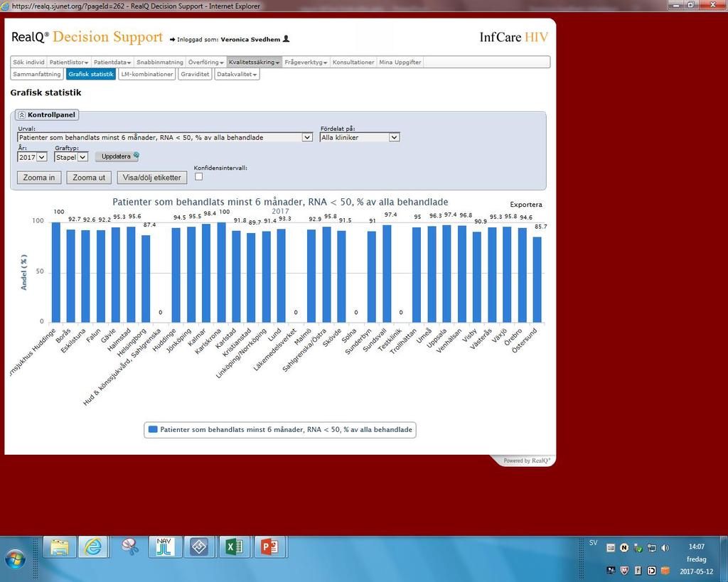Click the blue legend swatch for the data series
The width and height of the screenshot is (728, 582).
[x=153, y=429]
